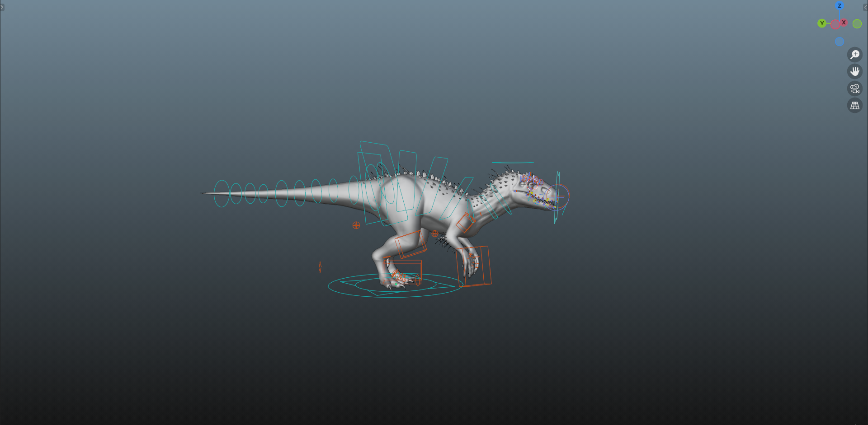Click the unlabeled green circle in the gizmo
868x425 pixels.
point(857,23)
